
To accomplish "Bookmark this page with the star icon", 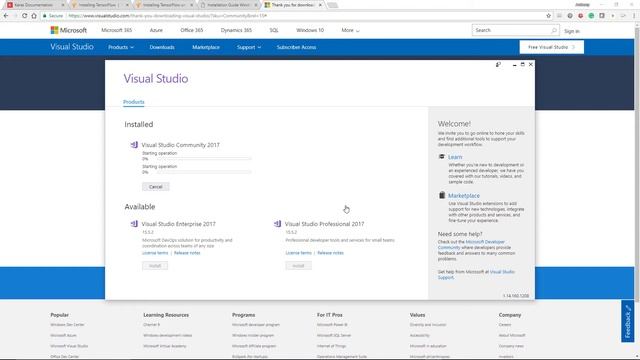I will (x=549, y=16).
